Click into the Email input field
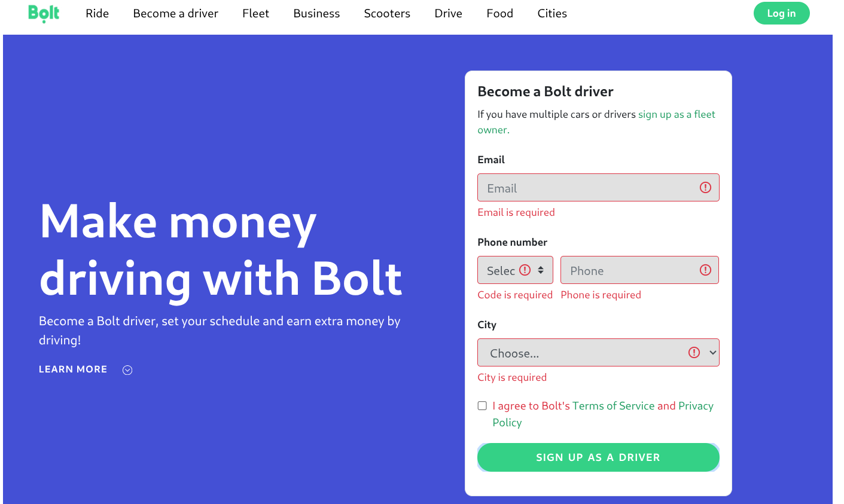The height and width of the screenshot is (504, 844). pos(589,188)
